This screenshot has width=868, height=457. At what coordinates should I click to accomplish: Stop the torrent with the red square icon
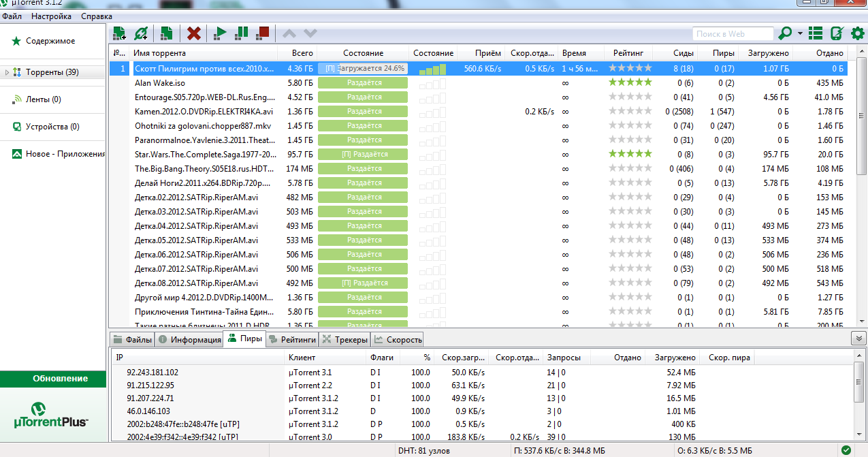[263, 33]
